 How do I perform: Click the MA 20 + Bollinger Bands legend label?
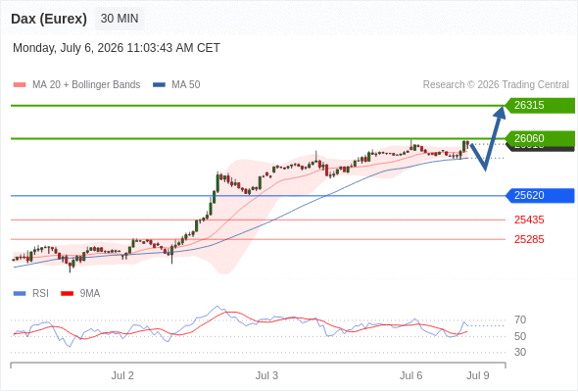pos(86,85)
